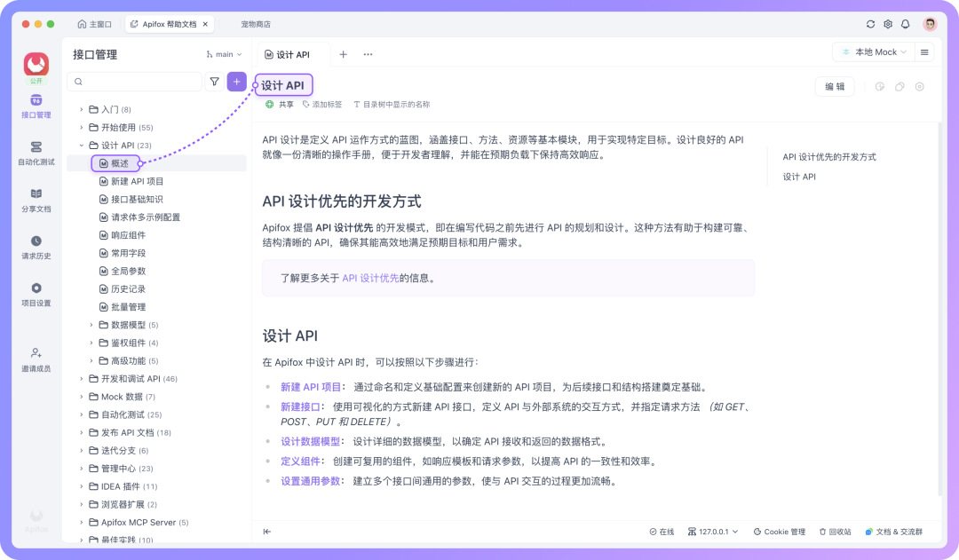Viewport: 959px width, 560px height.
Task: Open Cookie 管理 in the status bar
Action: pyautogui.click(x=780, y=532)
